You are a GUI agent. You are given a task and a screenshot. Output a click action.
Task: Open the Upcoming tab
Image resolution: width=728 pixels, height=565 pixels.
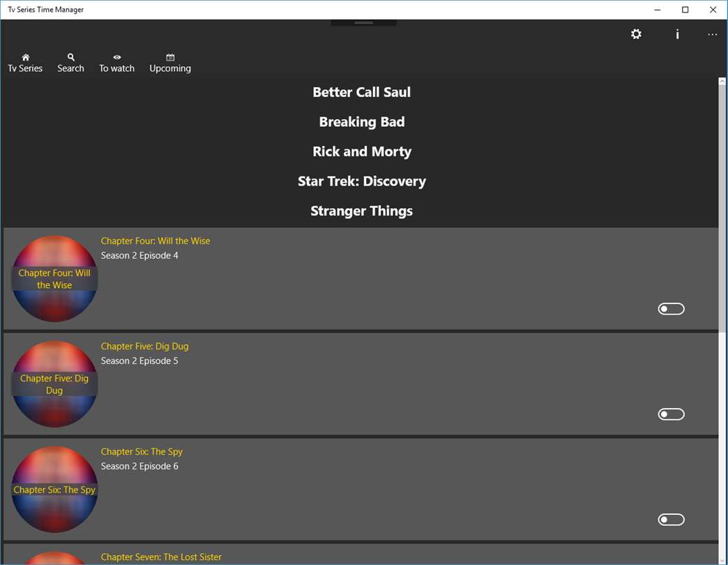(x=170, y=63)
